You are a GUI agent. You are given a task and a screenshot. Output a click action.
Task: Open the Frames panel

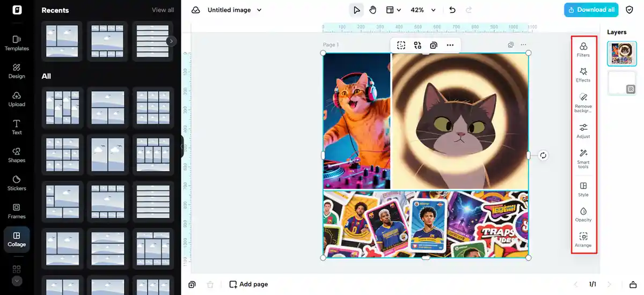point(17,211)
